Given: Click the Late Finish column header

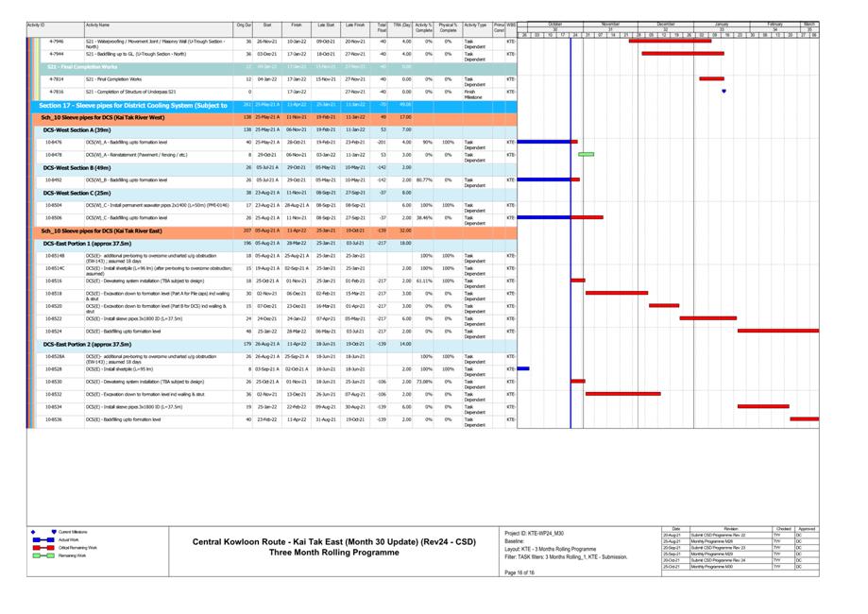Looking at the screenshot, I should tap(355, 25).
